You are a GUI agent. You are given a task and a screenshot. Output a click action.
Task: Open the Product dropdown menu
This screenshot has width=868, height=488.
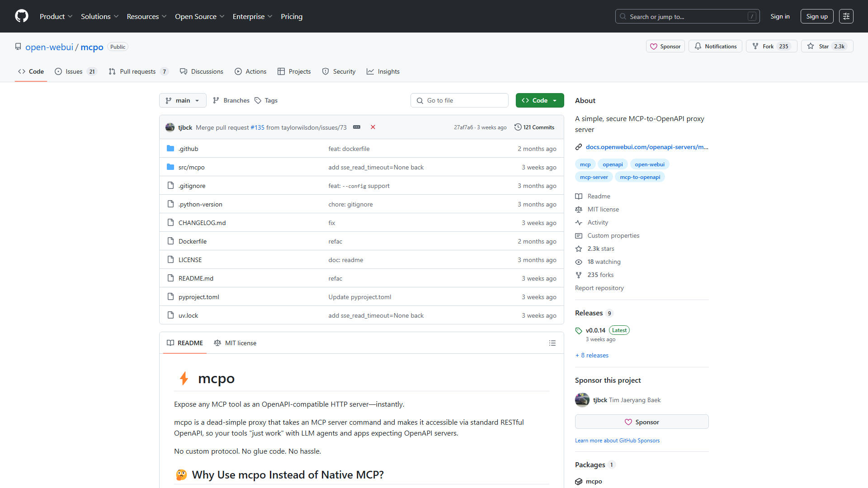tap(56, 16)
